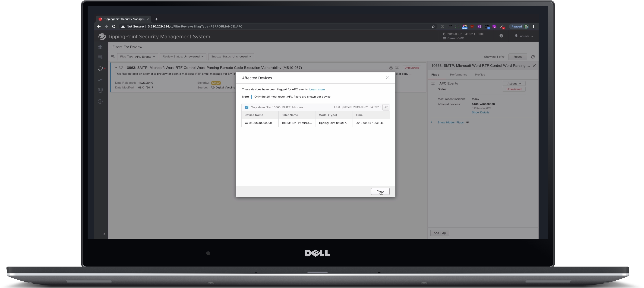Sort by Time column header
The height and width of the screenshot is (288, 644).
point(371,115)
